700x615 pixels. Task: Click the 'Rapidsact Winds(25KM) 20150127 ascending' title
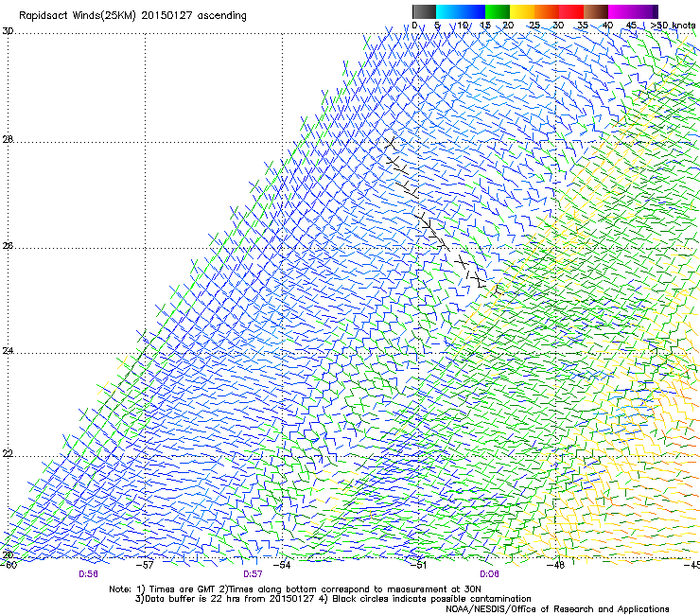pos(132,16)
